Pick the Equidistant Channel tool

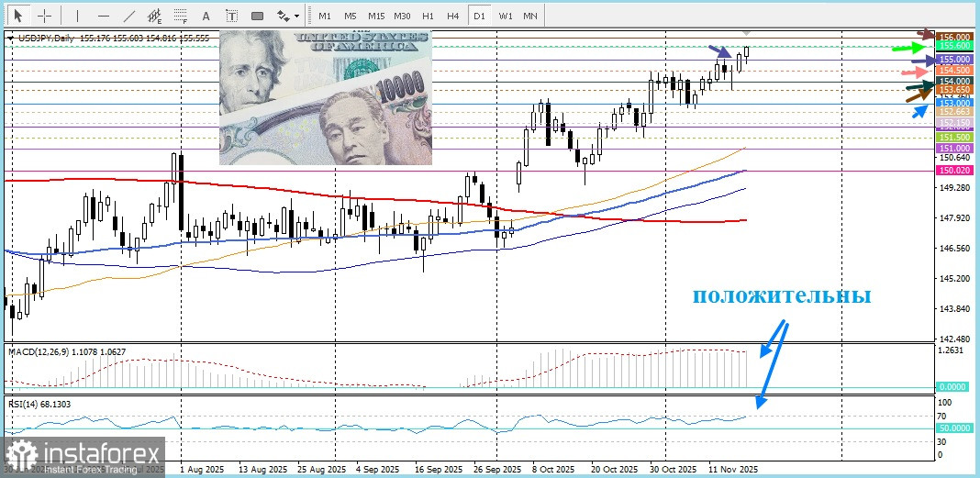pos(155,16)
